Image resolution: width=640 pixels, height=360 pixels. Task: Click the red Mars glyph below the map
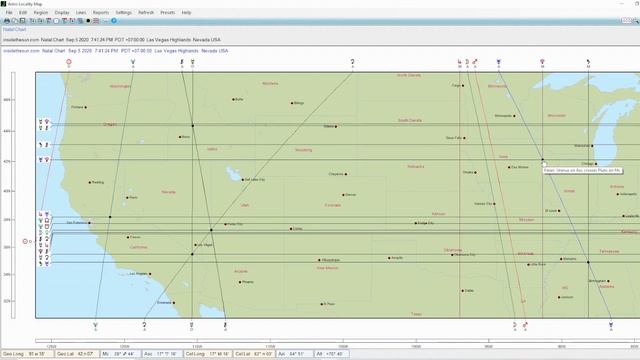[525, 325]
